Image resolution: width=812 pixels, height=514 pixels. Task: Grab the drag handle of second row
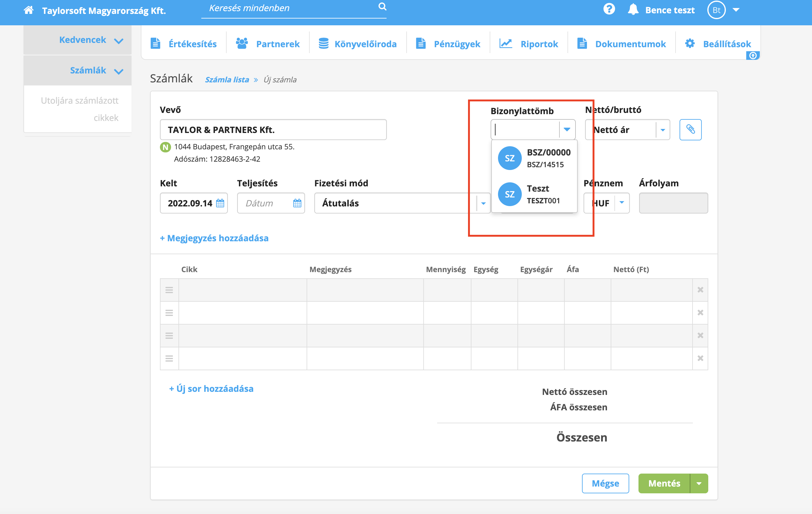point(169,313)
